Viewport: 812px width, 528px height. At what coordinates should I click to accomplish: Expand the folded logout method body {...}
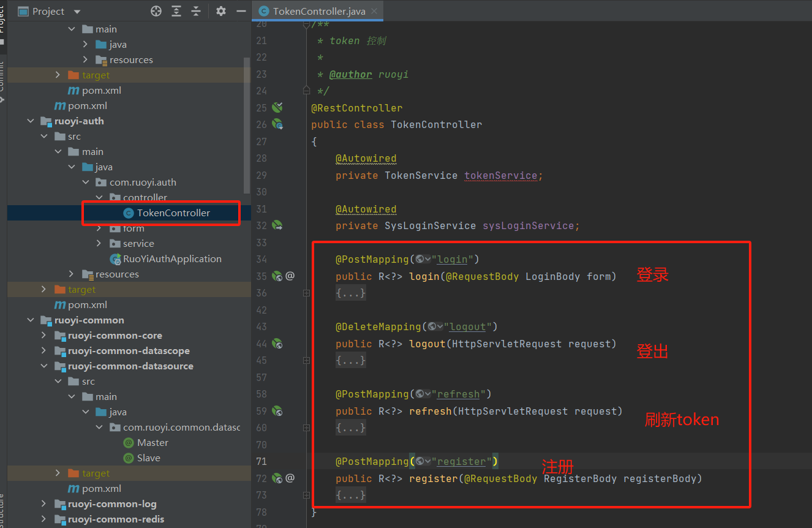351,361
